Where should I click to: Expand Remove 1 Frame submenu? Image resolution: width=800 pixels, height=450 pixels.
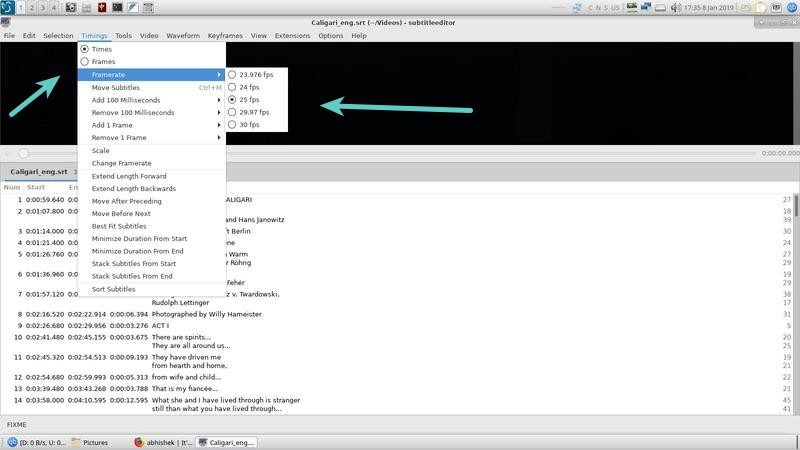point(152,138)
